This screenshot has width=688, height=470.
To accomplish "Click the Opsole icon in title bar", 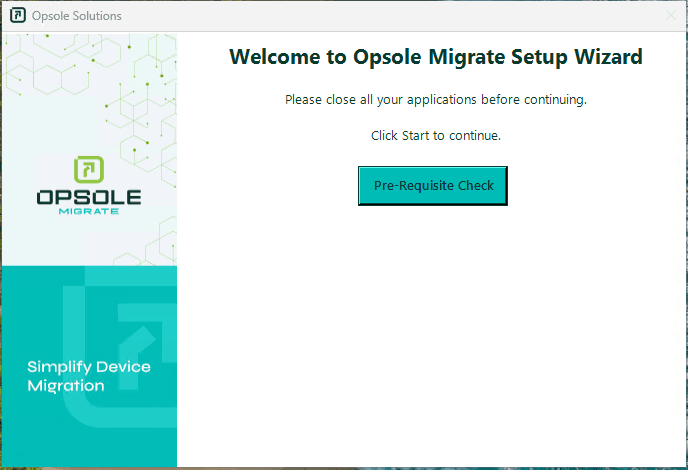I will (x=17, y=16).
